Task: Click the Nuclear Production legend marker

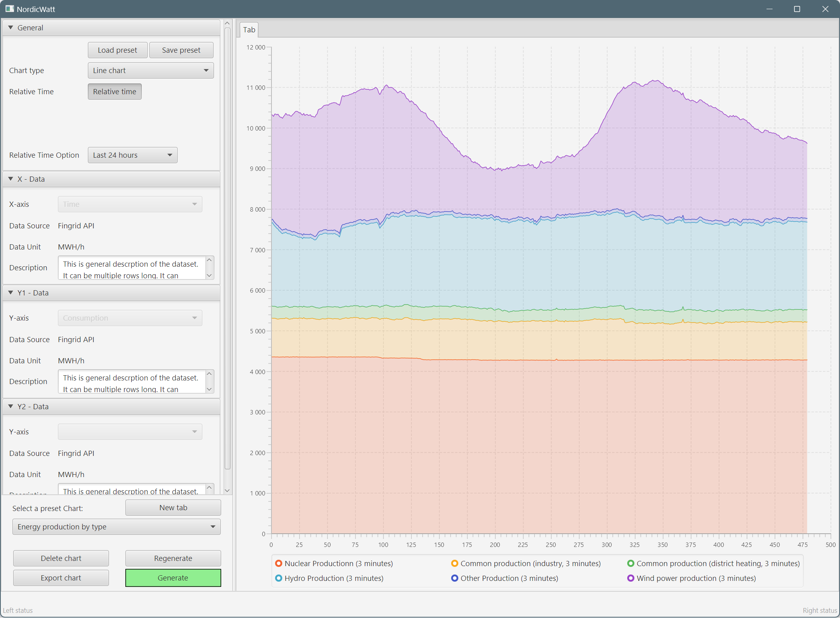Action: 279,563
